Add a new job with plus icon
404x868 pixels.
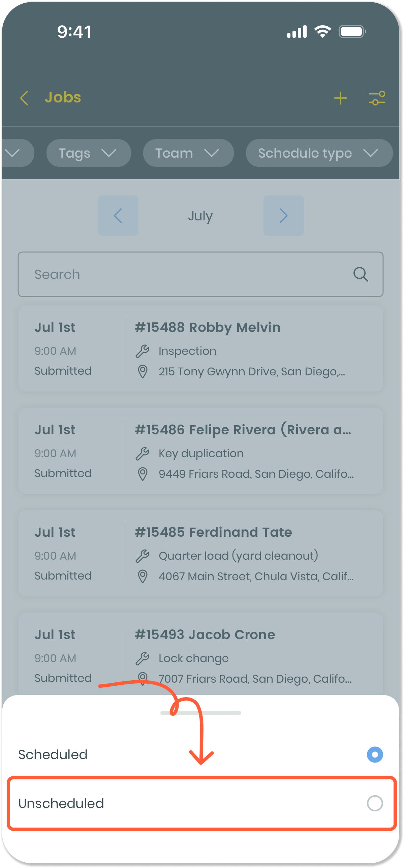[340, 98]
